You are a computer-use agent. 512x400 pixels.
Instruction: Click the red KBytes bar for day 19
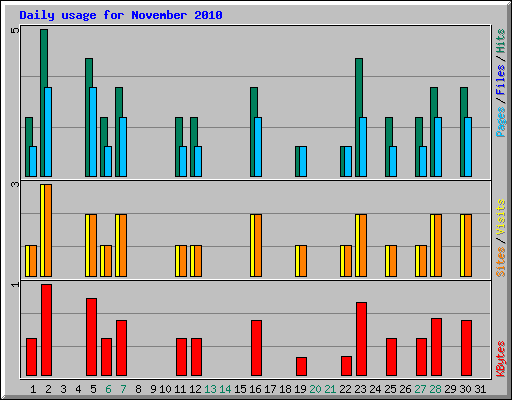point(301,366)
